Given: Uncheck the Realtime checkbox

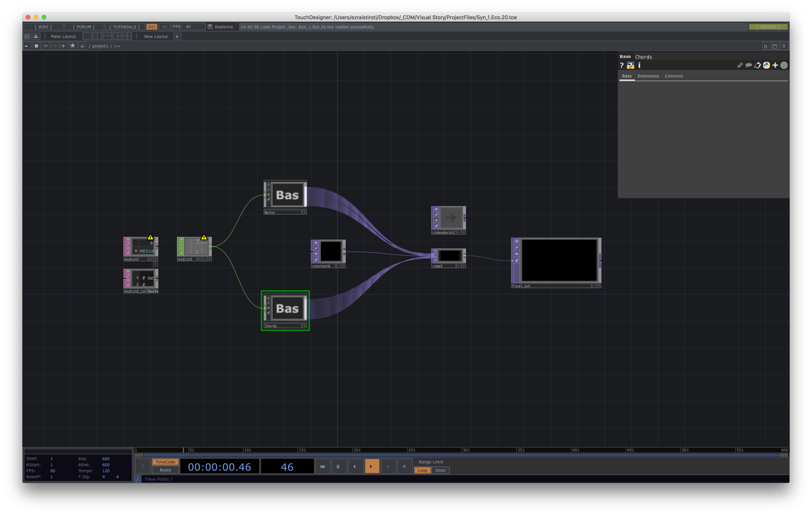Looking at the screenshot, I should tap(210, 27).
